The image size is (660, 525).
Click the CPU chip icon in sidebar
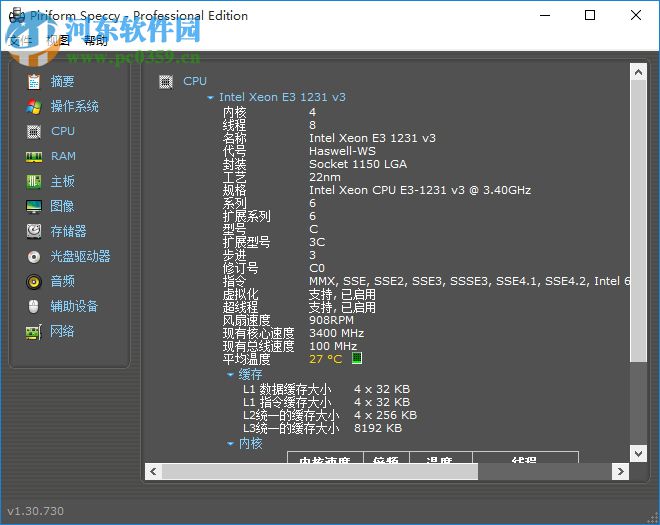[34, 132]
